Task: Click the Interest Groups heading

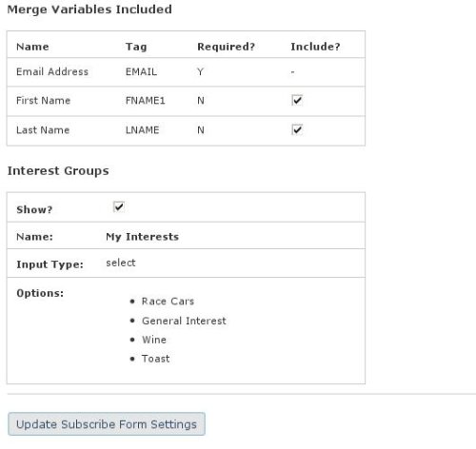Action: pyautogui.click(x=58, y=171)
